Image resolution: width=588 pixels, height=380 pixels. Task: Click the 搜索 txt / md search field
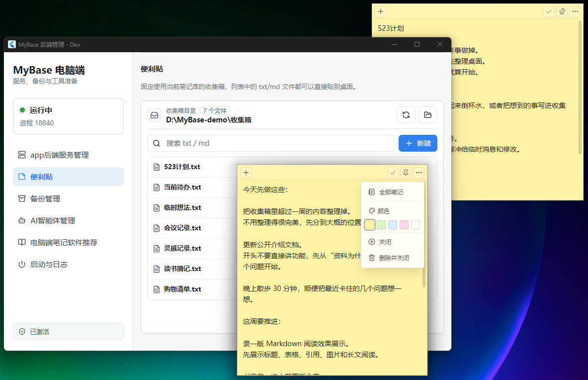coord(271,143)
